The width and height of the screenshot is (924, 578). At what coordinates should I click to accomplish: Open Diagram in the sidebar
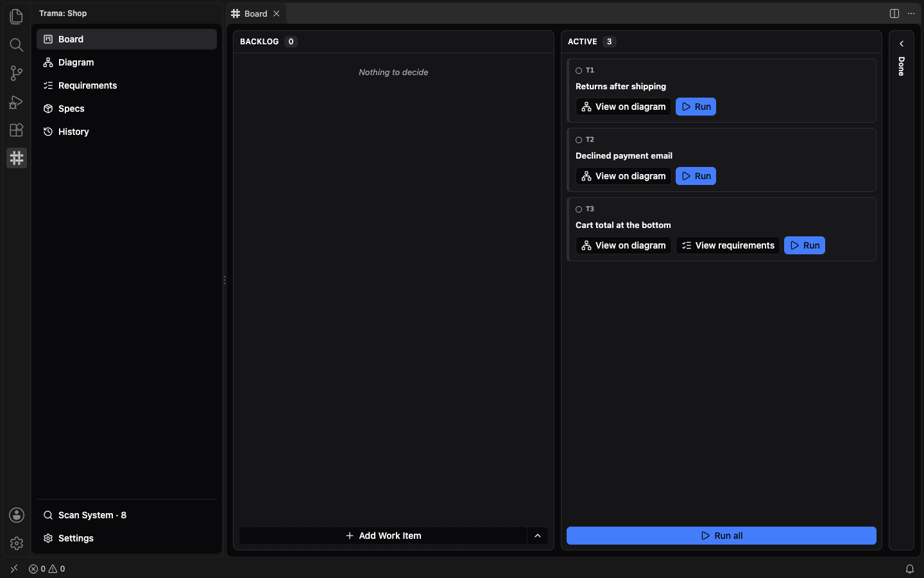(126, 62)
